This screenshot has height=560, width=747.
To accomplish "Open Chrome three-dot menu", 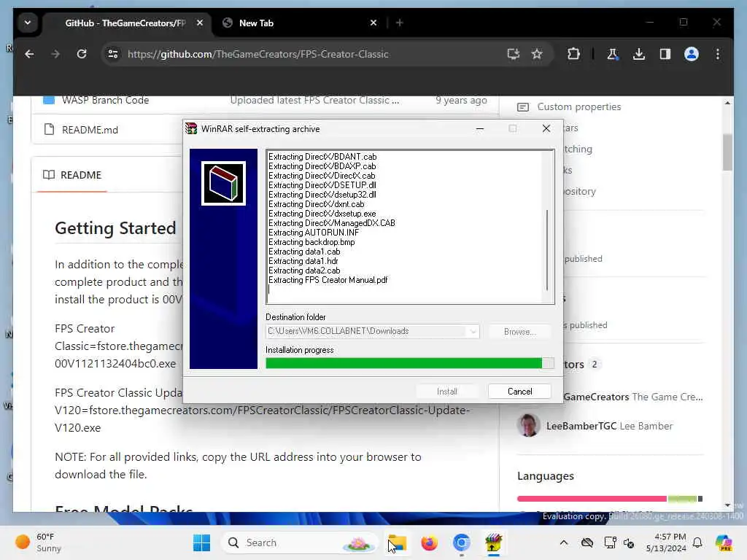I will coord(718,54).
